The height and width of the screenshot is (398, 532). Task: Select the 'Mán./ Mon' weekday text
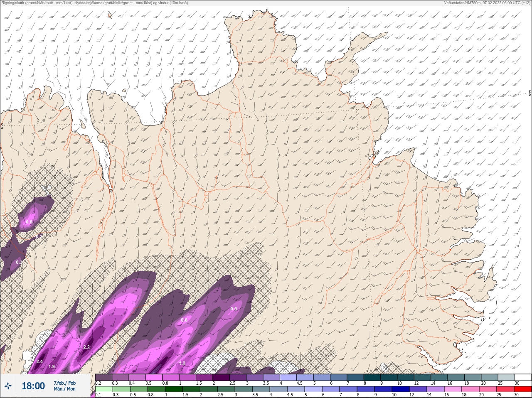point(64,389)
